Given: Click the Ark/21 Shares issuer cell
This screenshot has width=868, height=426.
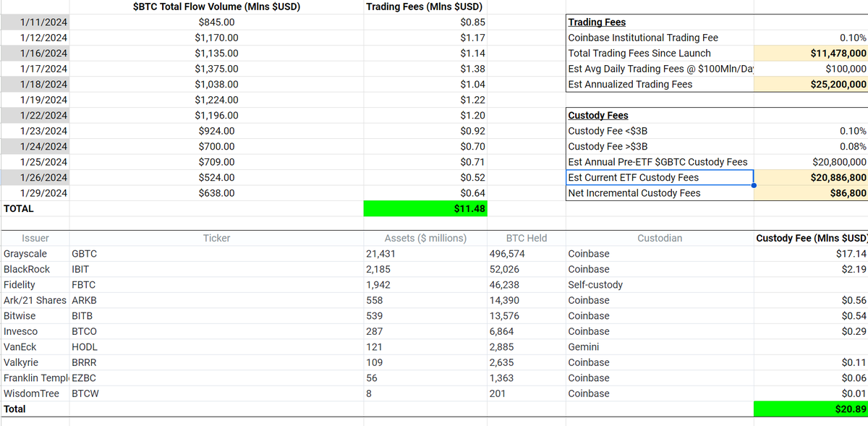Looking at the screenshot, I should pyautogui.click(x=35, y=300).
